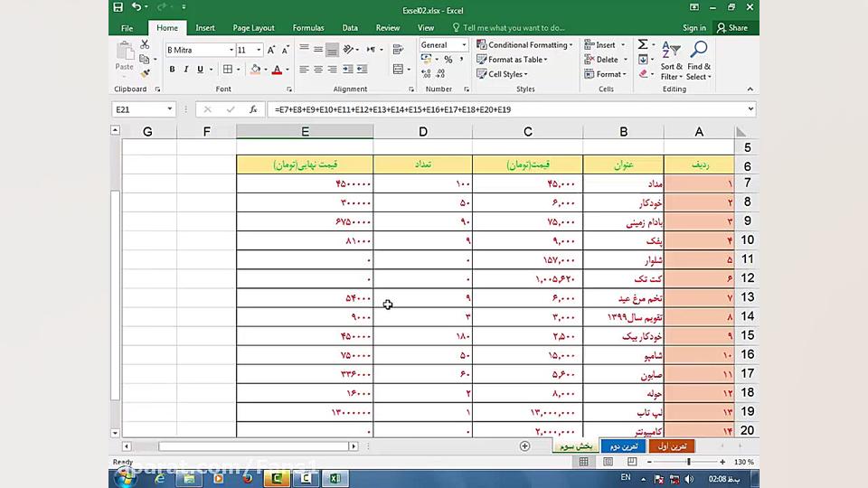
Task: Click the Undo arrow icon
Action: pos(137,7)
